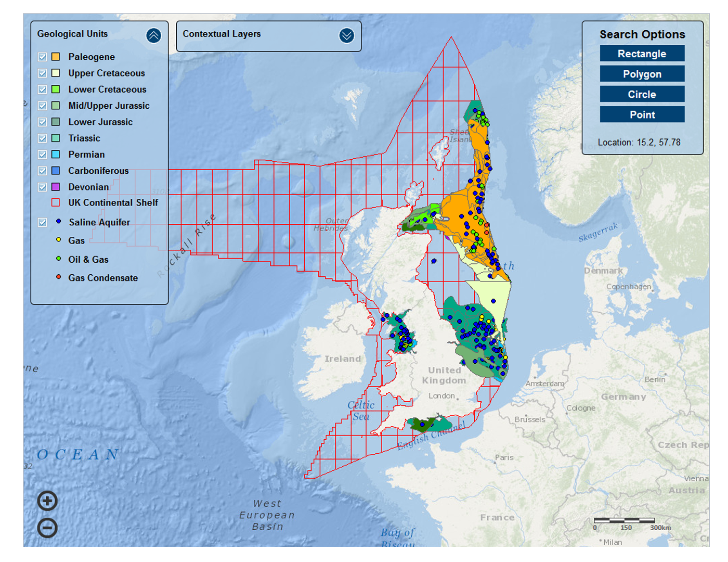Screen dimensions: 728x562
Task: Disable the Saline Aquifer checkbox
Action: point(43,222)
